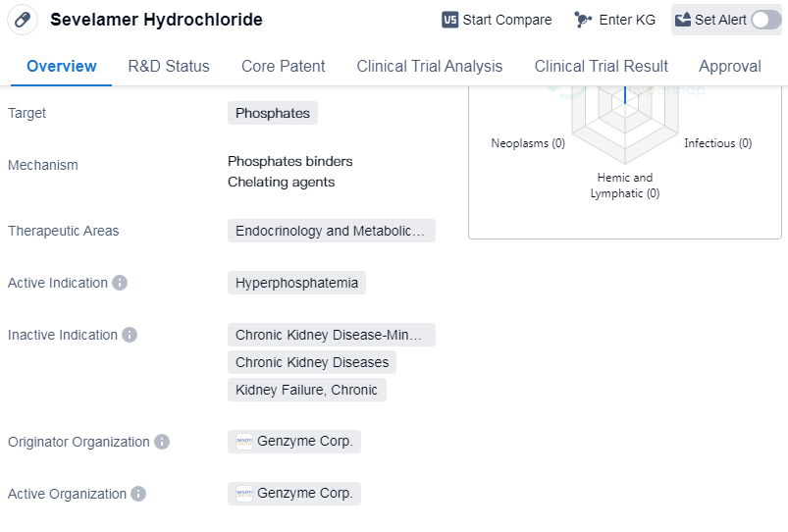Expand the truncated Endocrinology and Metabolic tag

[331, 231]
